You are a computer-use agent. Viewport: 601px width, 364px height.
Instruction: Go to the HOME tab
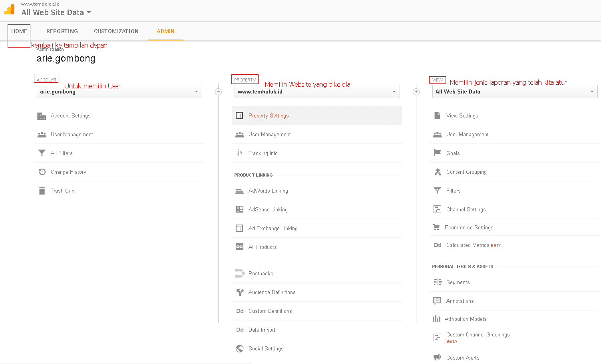[19, 31]
